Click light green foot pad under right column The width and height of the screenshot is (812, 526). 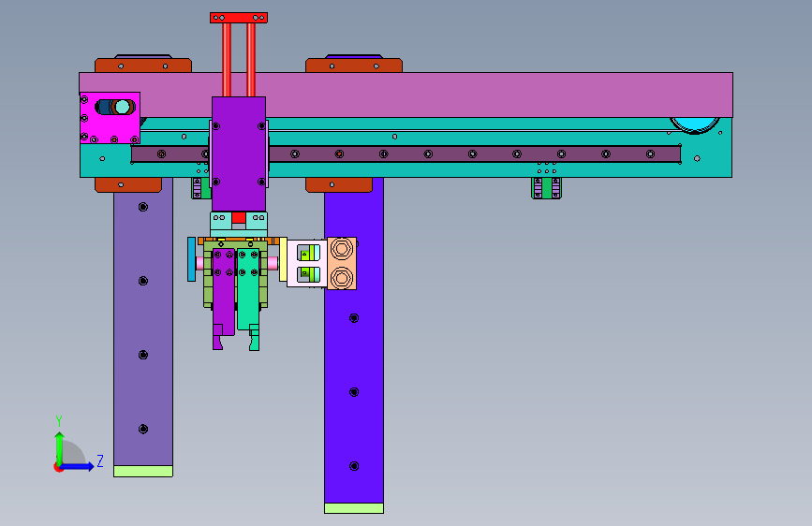(354, 508)
